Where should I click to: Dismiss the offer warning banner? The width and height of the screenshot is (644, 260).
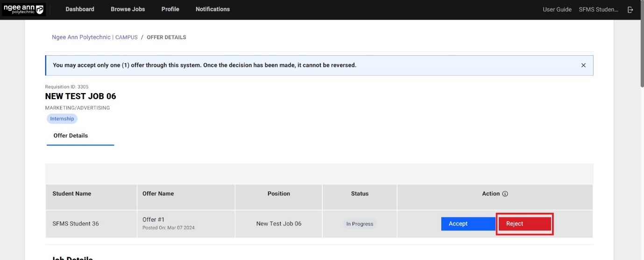point(583,65)
